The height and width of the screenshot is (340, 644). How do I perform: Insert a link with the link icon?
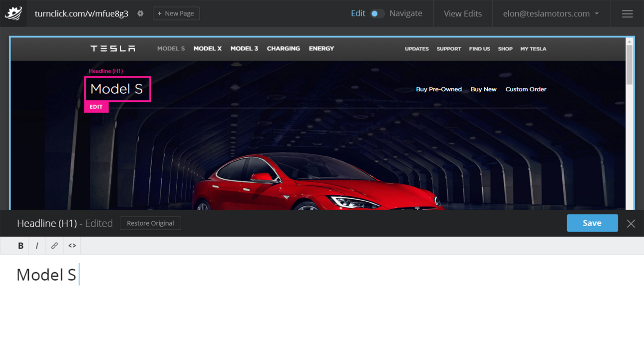(54, 246)
